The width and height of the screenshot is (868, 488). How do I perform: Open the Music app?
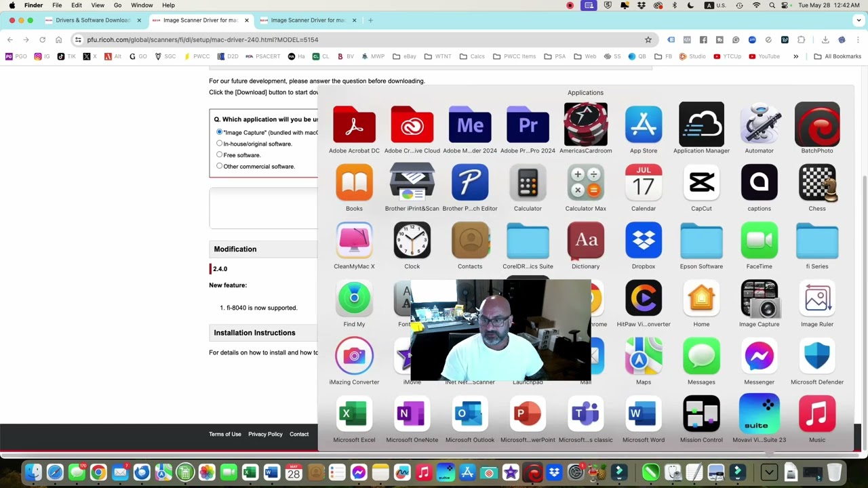tap(817, 414)
